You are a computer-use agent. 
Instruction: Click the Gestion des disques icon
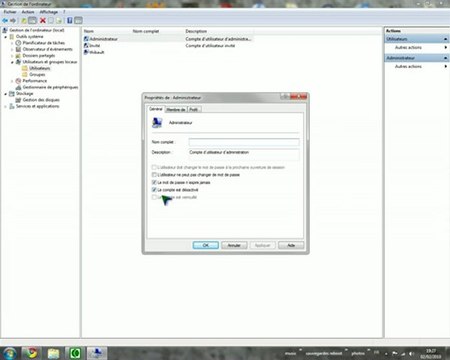[x=18, y=100]
